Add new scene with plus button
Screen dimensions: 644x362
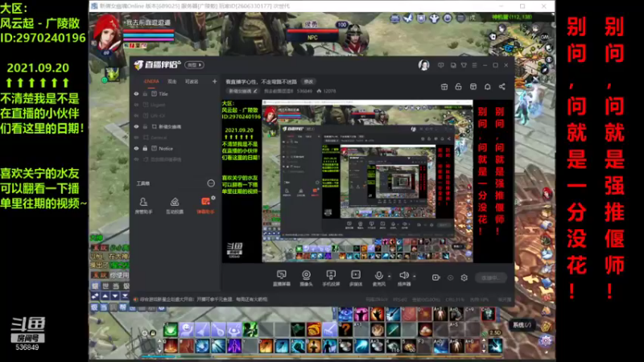[214, 82]
